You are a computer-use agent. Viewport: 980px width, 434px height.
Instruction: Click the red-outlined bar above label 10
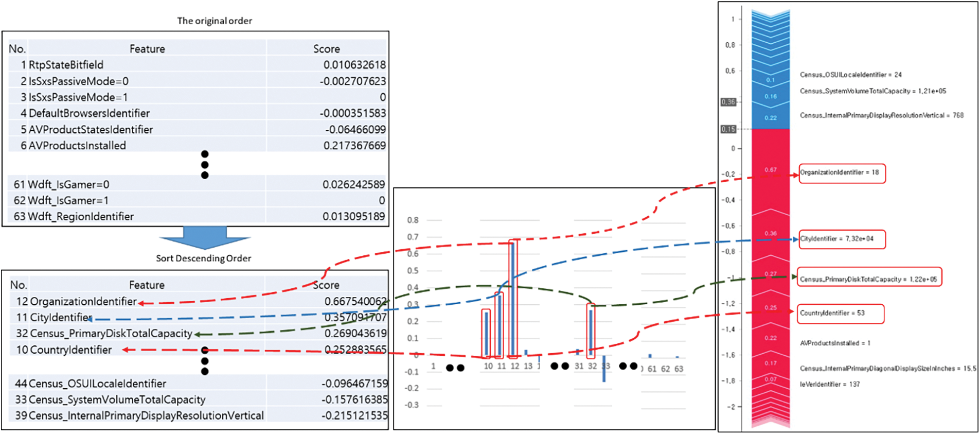(x=486, y=333)
